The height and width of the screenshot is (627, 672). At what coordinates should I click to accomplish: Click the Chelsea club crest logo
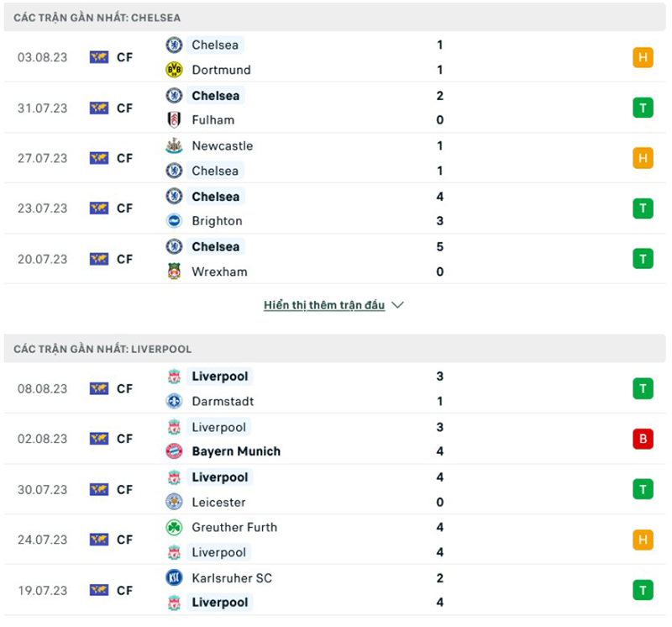tap(176, 45)
